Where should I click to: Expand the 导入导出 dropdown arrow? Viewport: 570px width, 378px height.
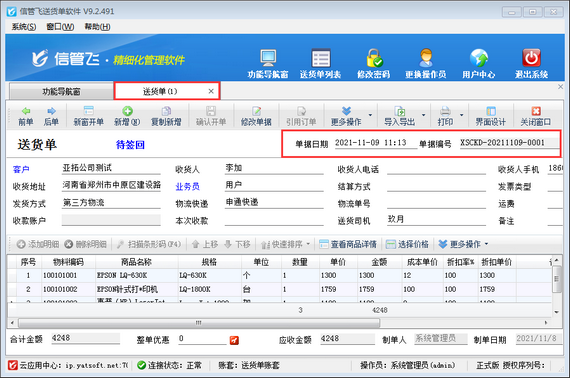point(423,115)
